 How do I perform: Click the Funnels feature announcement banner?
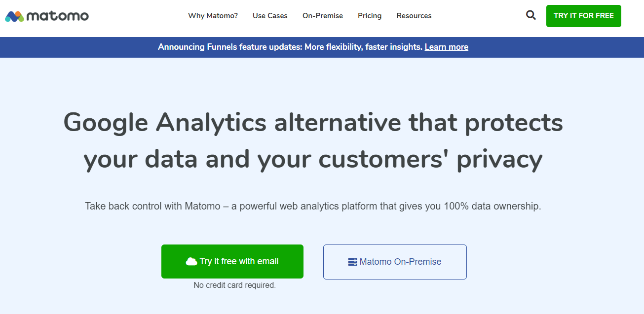313,47
